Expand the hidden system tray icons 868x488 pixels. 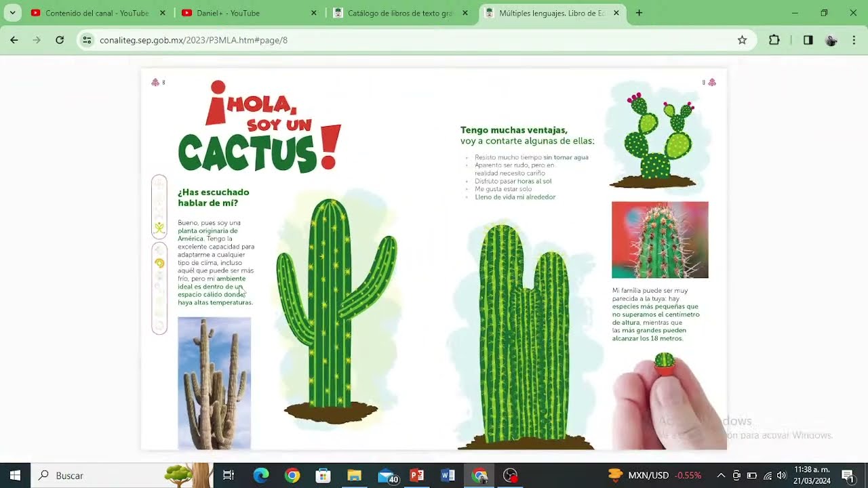tap(721, 475)
